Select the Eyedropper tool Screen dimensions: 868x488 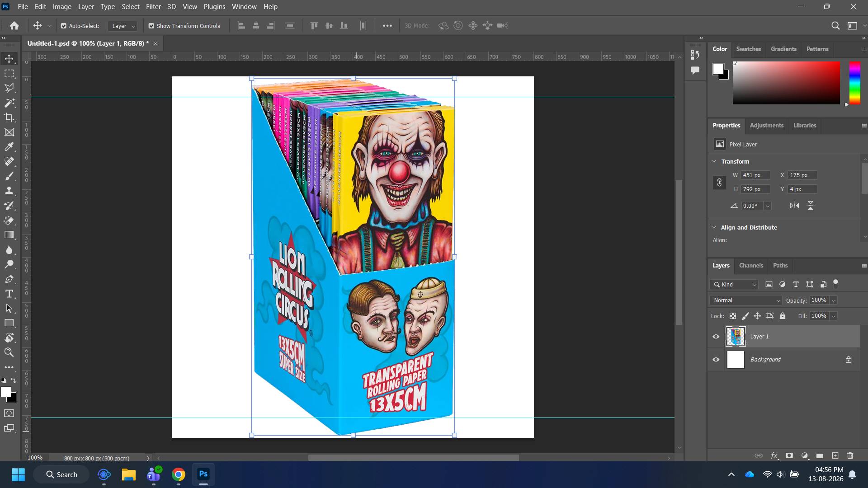pyautogui.click(x=9, y=147)
